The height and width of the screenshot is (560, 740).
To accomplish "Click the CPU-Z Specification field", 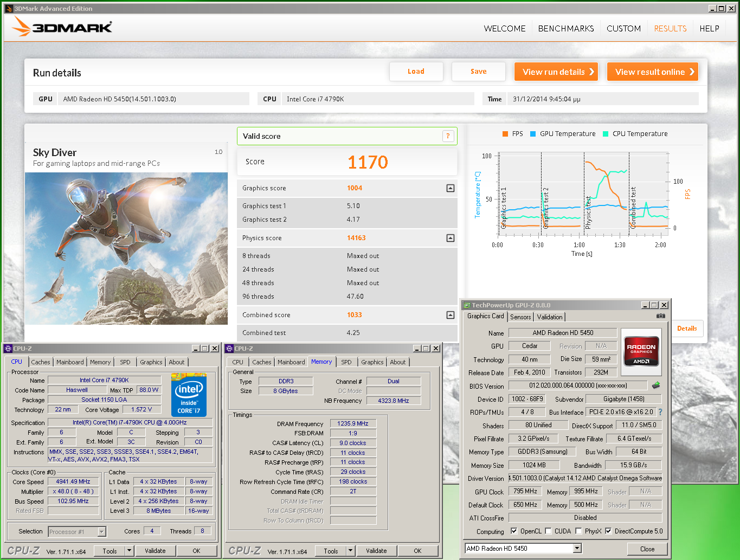I will (x=130, y=422).
